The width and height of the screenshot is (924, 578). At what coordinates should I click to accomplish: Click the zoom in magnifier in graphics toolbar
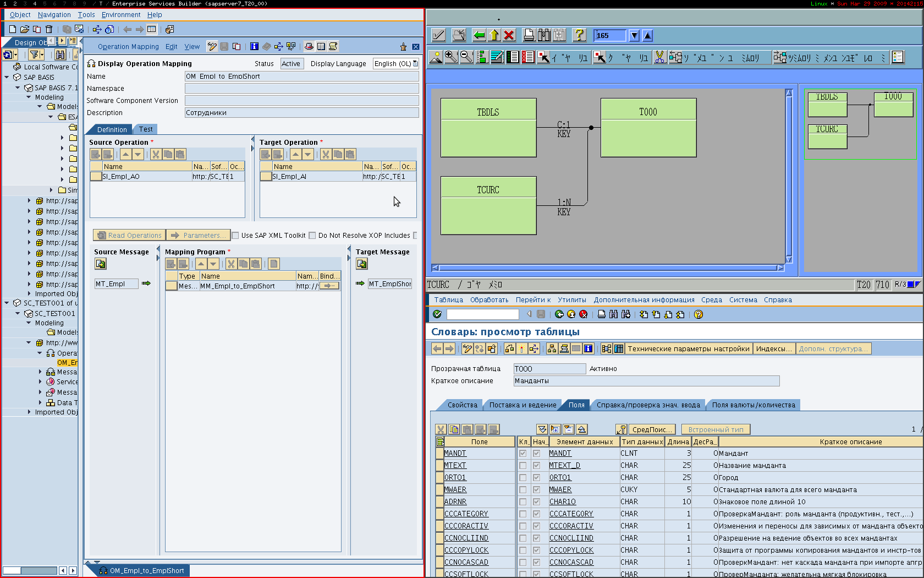(451, 57)
